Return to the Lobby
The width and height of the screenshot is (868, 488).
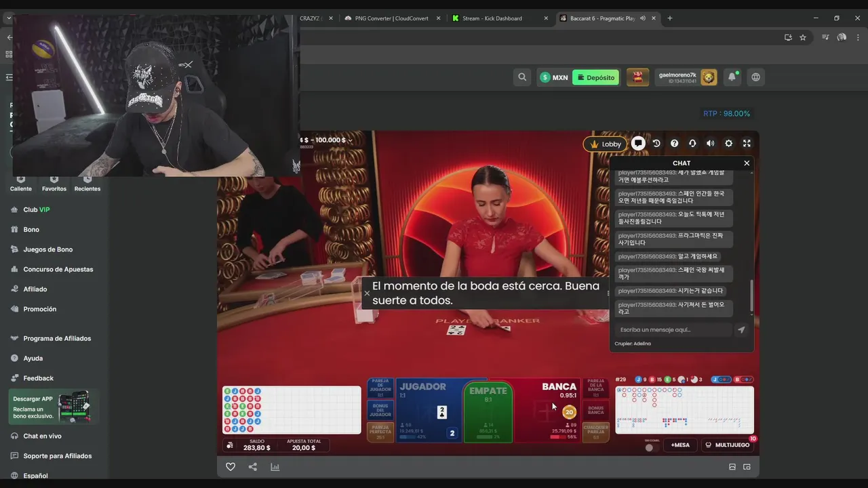click(605, 144)
